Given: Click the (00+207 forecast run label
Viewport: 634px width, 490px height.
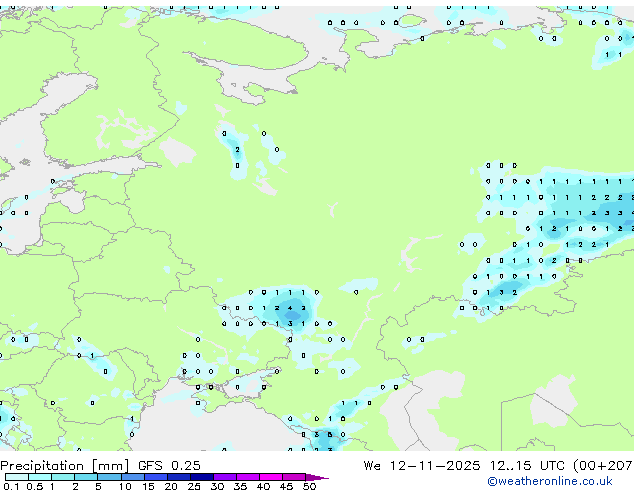Looking at the screenshot, I should click(603, 465).
